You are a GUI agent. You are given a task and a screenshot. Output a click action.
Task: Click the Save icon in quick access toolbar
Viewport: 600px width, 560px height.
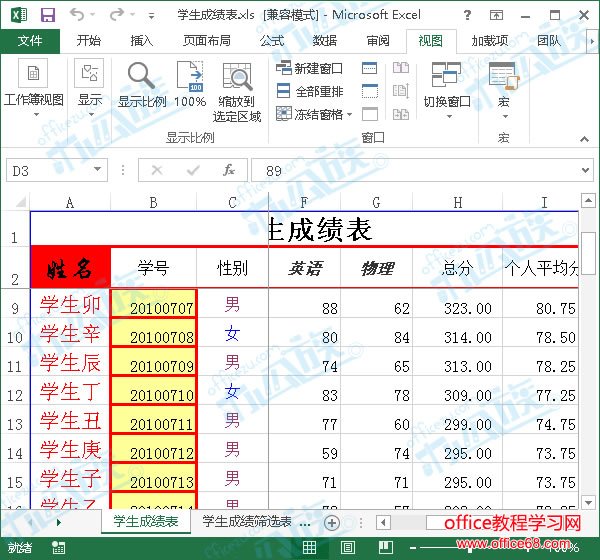click(x=47, y=15)
